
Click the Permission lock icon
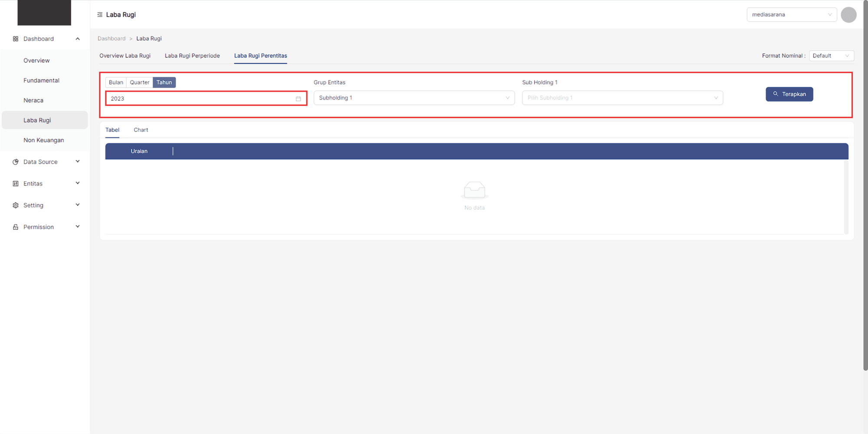pos(16,227)
